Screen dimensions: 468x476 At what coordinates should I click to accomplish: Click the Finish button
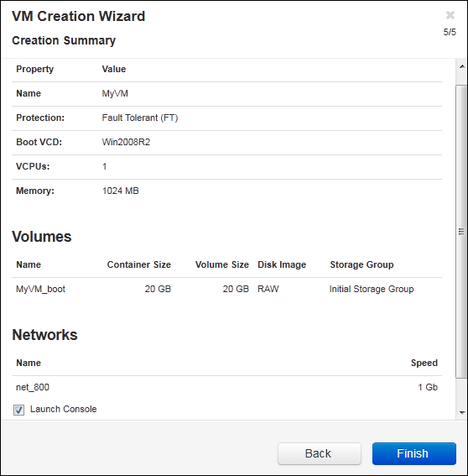[x=414, y=453]
